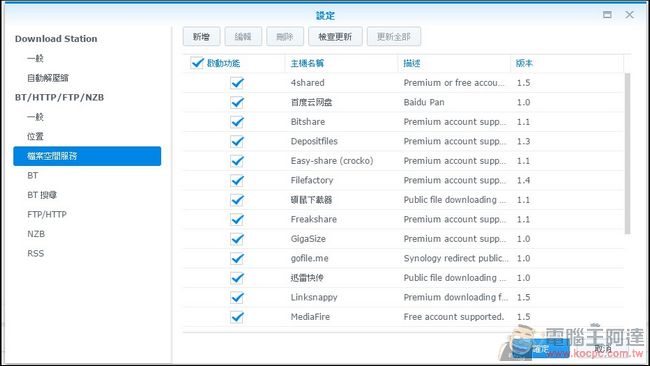Image resolution: width=650 pixels, height=366 pixels.
Task: Open 自動解壓縮 auto-extract settings
Action: click(48, 78)
